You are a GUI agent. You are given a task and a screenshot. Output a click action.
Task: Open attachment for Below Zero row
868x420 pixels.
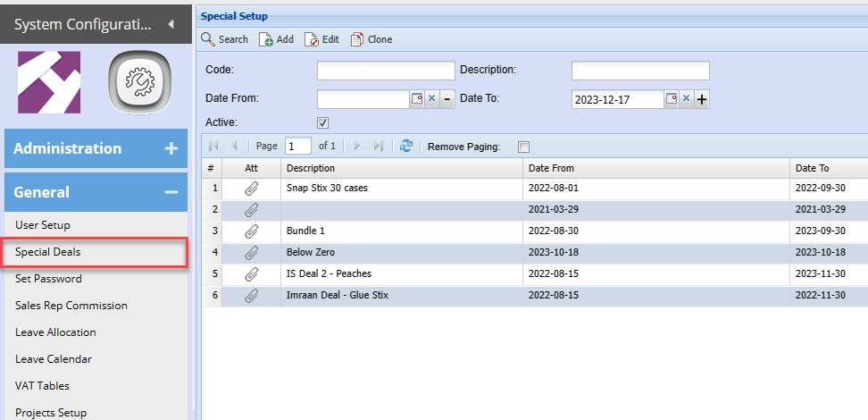pos(251,253)
